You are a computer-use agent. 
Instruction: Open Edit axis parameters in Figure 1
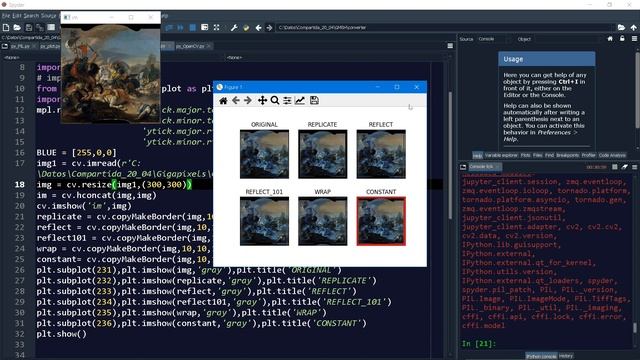(300, 100)
